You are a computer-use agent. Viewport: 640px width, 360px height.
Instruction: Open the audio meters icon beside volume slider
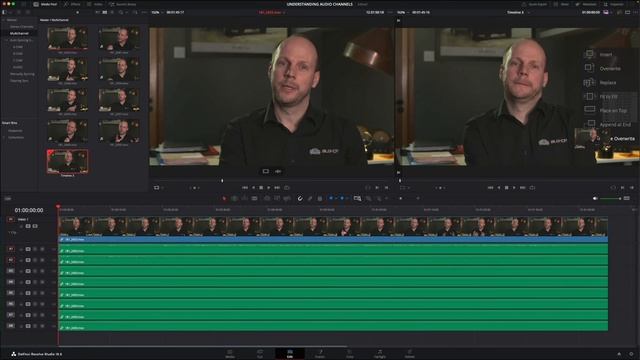tap(627, 198)
